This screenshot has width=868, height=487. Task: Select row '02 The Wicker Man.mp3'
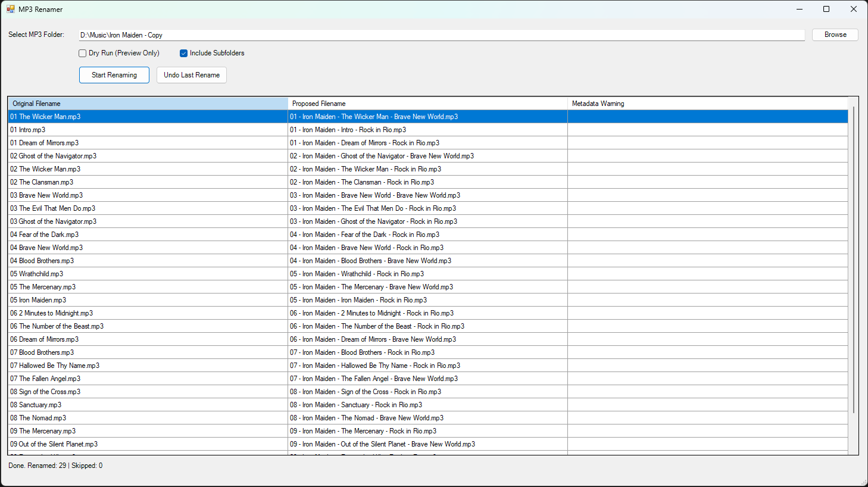pyautogui.click(x=427, y=169)
